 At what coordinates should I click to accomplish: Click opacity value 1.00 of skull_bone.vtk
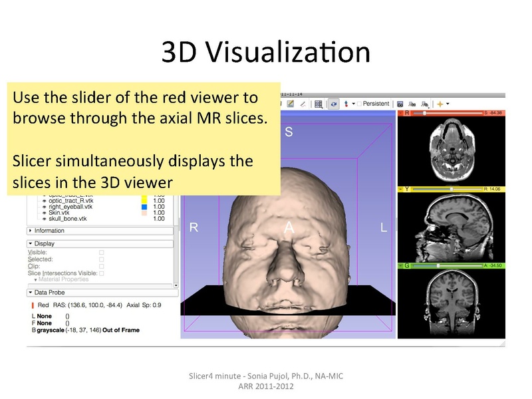tap(159, 219)
